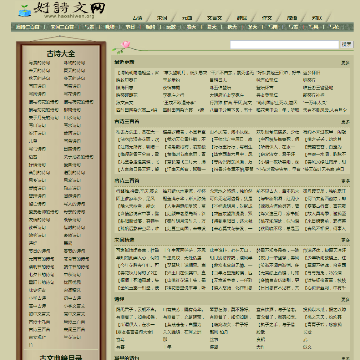Click the search button beside the text field

[347, 45]
